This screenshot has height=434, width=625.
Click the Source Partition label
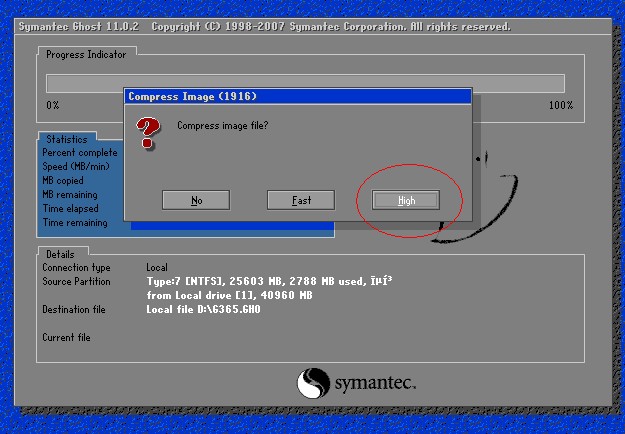click(76, 281)
